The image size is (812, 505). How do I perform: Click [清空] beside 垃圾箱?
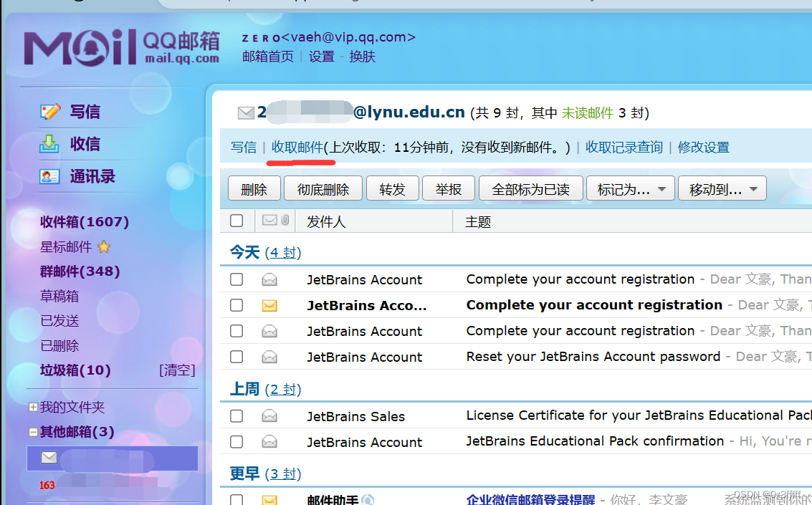coord(177,370)
